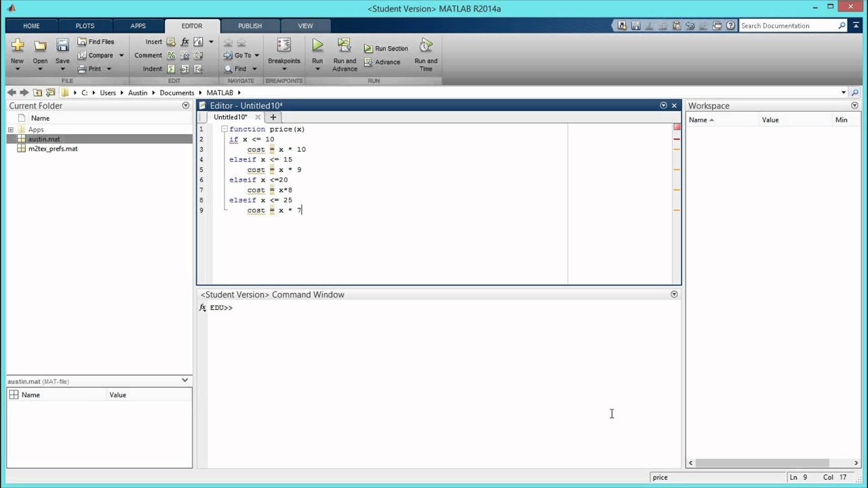Click the Comment percent icon
Image resolution: width=868 pixels, height=488 pixels.
pyautogui.click(x=171, y=56)
